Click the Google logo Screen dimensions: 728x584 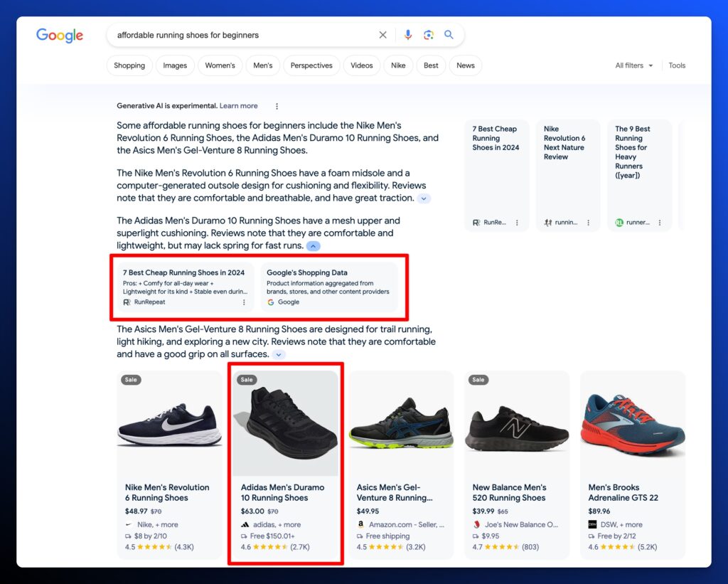pos(60,36)
